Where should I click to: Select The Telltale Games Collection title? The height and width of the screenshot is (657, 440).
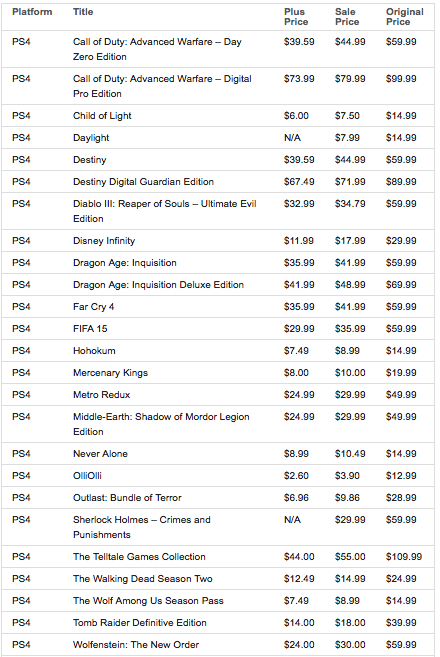[x=139, y=557]
